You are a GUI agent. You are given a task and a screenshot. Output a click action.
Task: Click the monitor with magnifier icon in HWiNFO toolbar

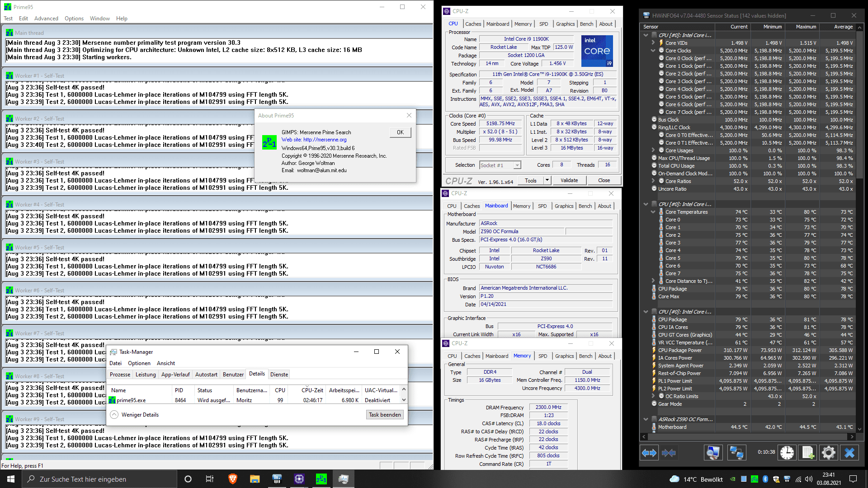(x=713, y=452)
